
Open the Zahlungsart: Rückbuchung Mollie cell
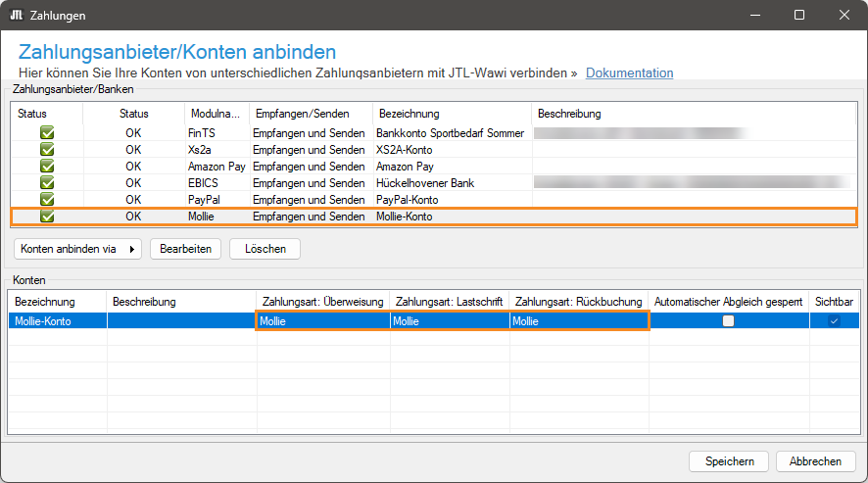pyautogui.click(x=578, y=321)
